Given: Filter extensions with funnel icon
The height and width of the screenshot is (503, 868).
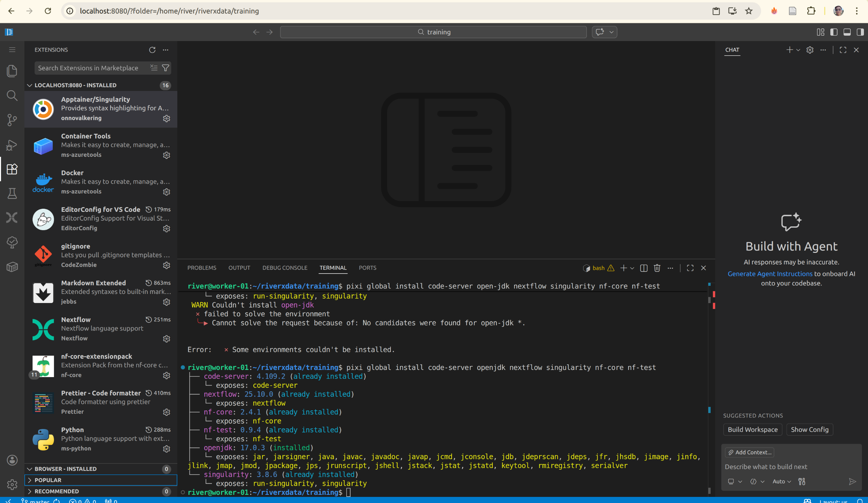Looking at the screenshot, I should click(x=166, y=68).
